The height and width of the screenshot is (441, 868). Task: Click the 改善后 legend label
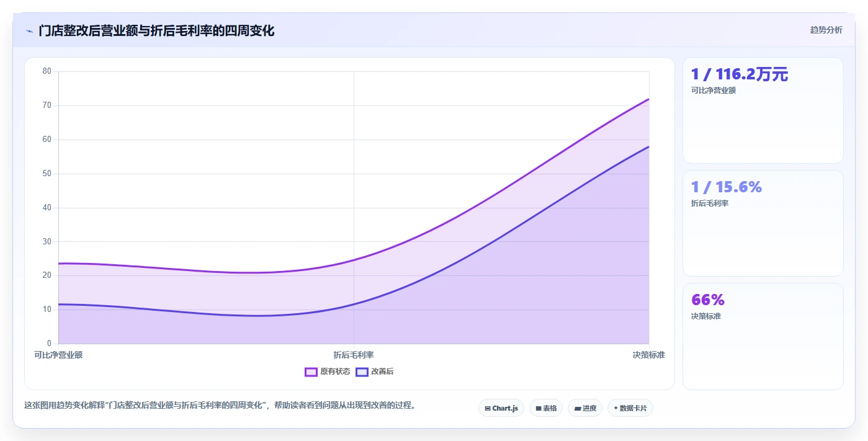(x=382, y=372)
